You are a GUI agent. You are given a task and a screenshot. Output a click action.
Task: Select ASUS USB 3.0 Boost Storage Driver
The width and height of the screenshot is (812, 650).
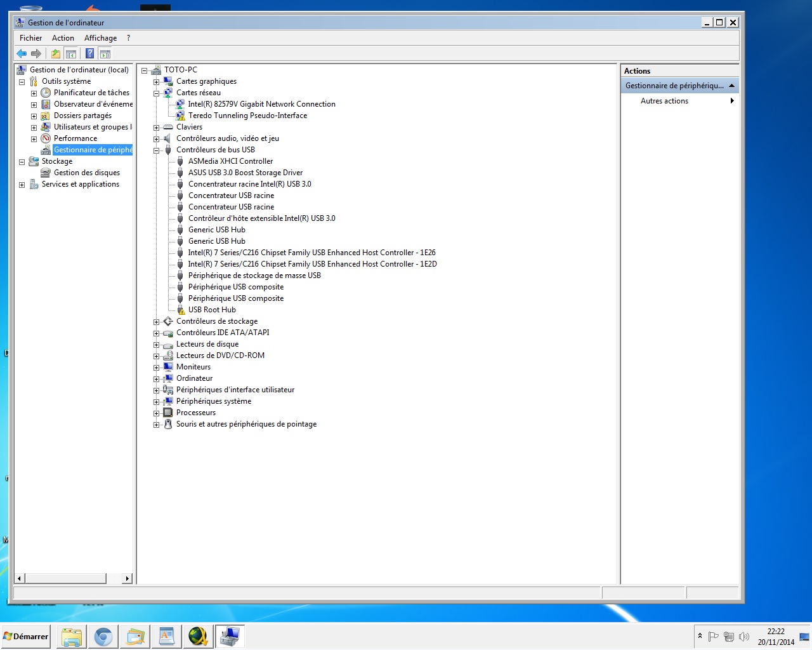pos(246,173)
